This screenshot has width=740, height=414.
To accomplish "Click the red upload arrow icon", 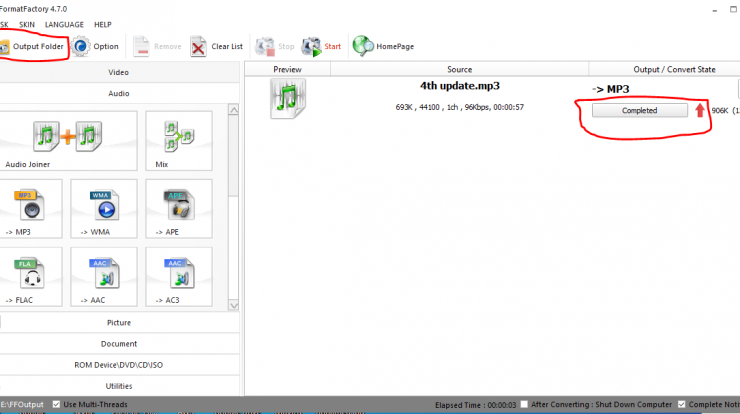I will 699,110.
